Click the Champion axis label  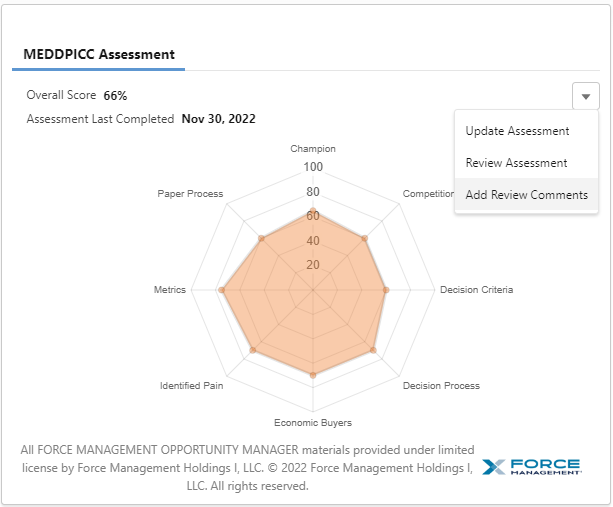click(313, 149)
